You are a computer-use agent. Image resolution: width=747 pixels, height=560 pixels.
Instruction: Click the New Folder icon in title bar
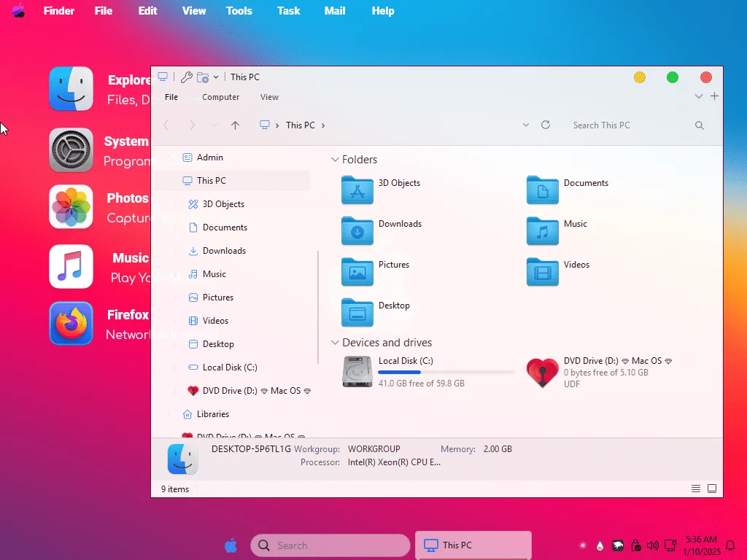pos(203,77)
